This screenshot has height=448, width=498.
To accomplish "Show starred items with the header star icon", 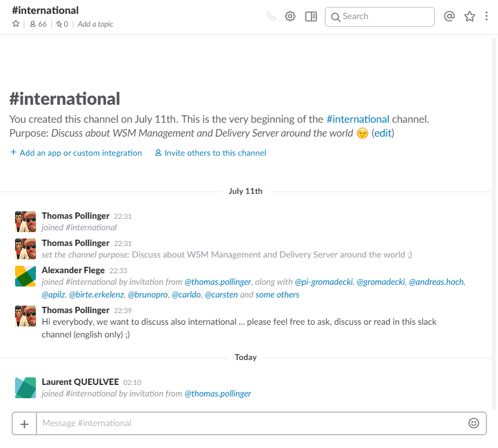I will pyautogui.click(x=470, y=16).
